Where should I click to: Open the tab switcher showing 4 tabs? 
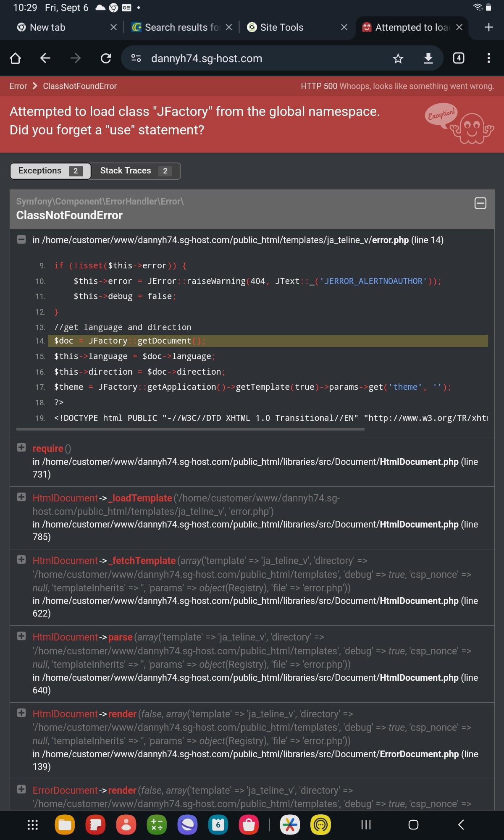[458, 58]
